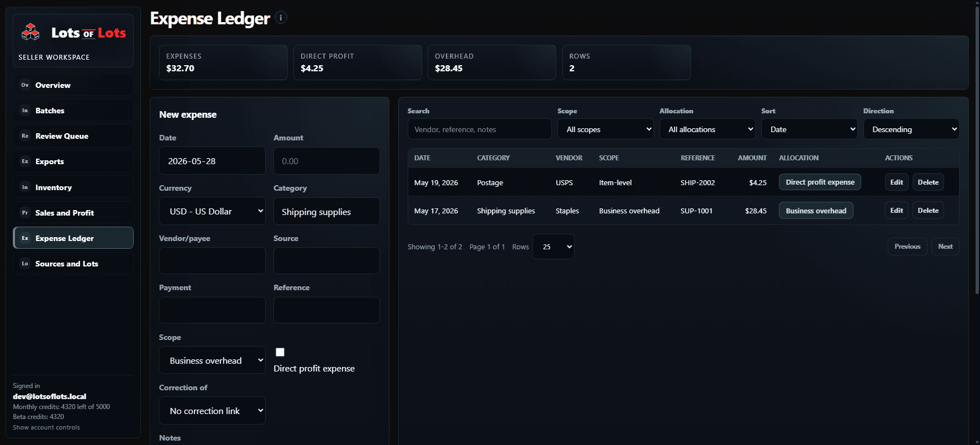The image size is (980, 445).
Task: Click the DIRECT PROFIT $4.25 summary card
Action: pos(357,62)
